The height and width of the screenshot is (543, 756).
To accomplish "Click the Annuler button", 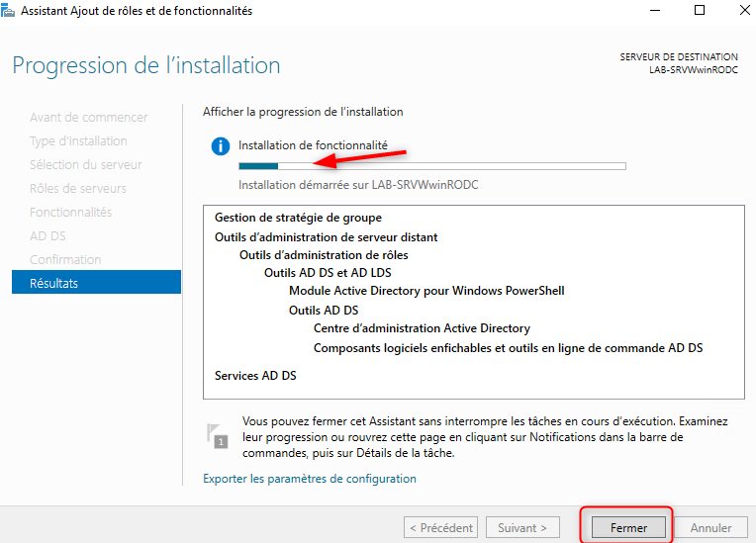I will coord(710,528).
